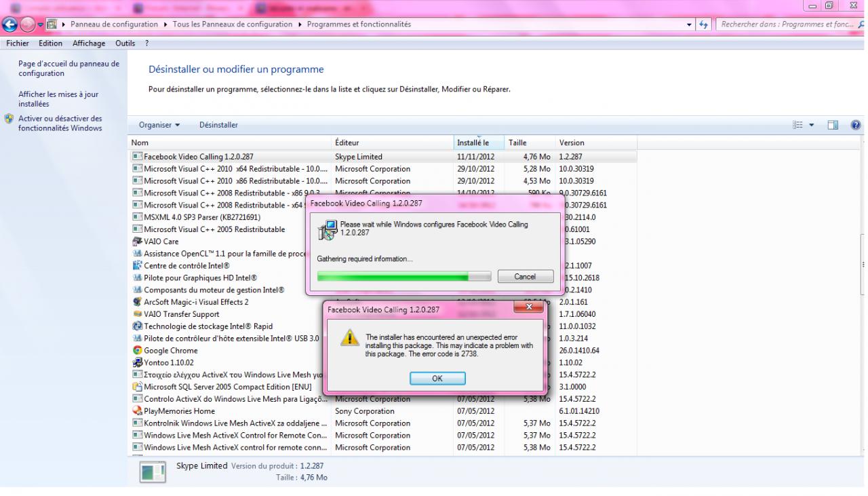Expand the arrow after Panneau de configuration breadcrumb
Screen dimensions: 868x496
pyautogui.click(x=167, y=24)
